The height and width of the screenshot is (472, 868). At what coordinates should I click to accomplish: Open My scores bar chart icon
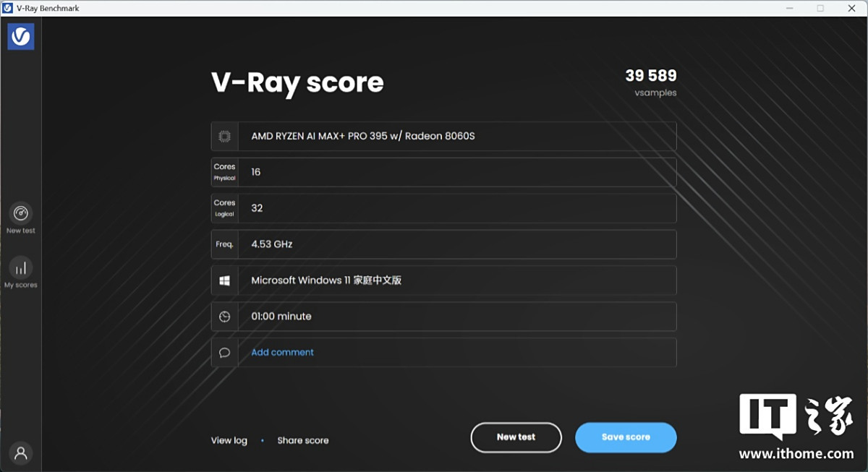point(21,268)
